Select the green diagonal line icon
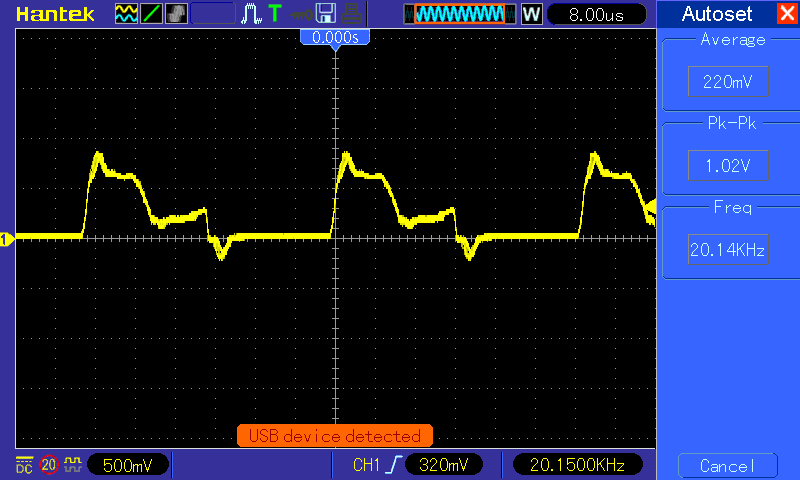 point(152,14)
